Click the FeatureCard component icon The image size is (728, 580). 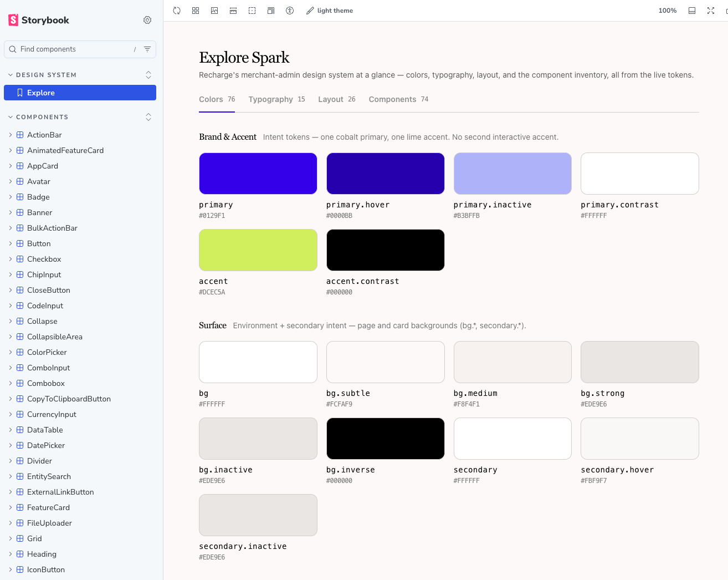tap(20, 507)
